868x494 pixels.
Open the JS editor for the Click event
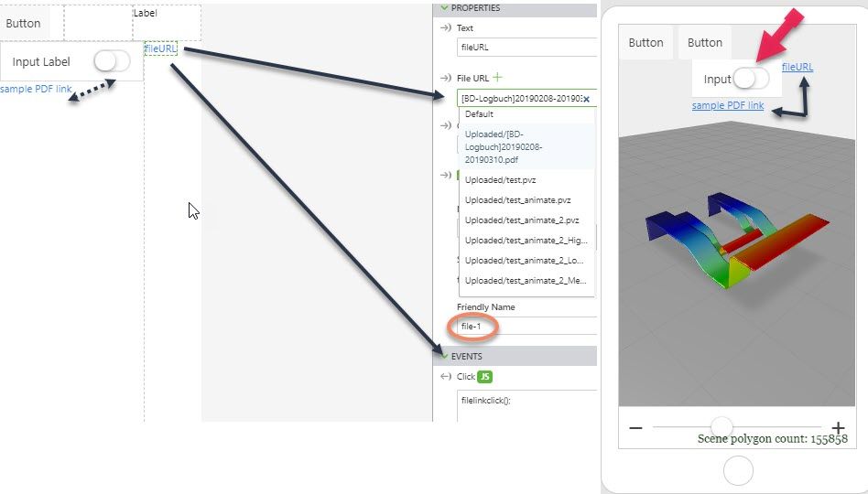(485, 377)
